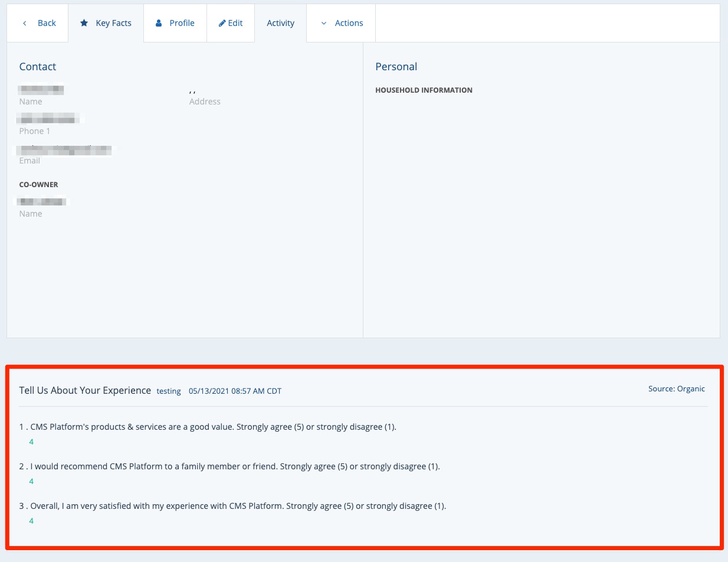728x562 pixels.
Task: Click the person icon on Profile tab
Action: (x=159, y=23)
